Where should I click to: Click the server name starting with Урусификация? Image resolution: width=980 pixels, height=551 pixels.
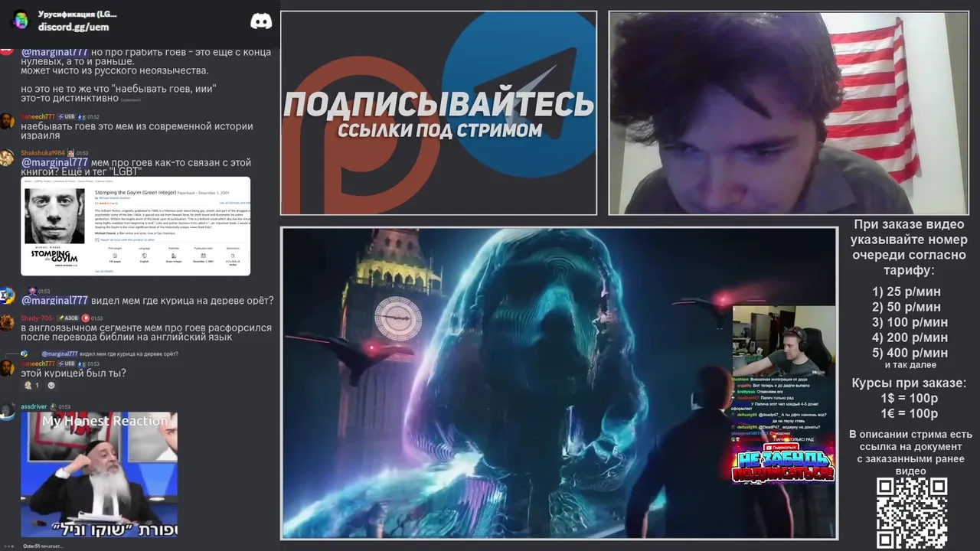(x=77, y=15)
